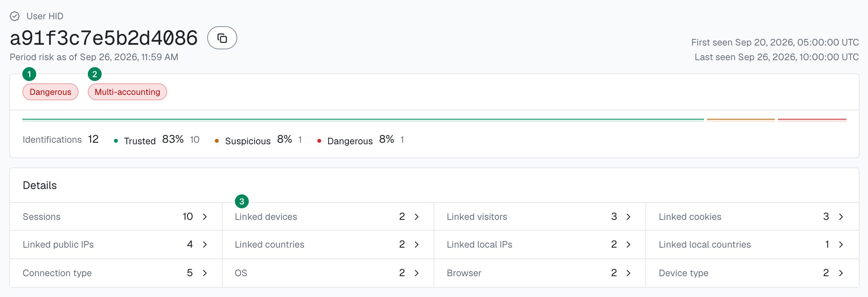Click the Sessions count 10
The width and height of the screenshot is (868, 297).
pos(188,217)
